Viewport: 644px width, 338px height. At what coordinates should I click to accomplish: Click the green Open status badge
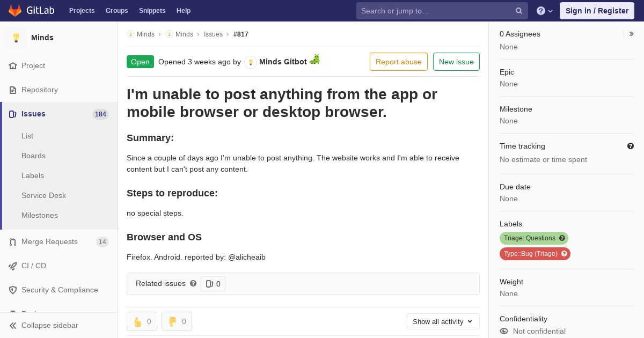pyautogui.click(x=140, y=62)
